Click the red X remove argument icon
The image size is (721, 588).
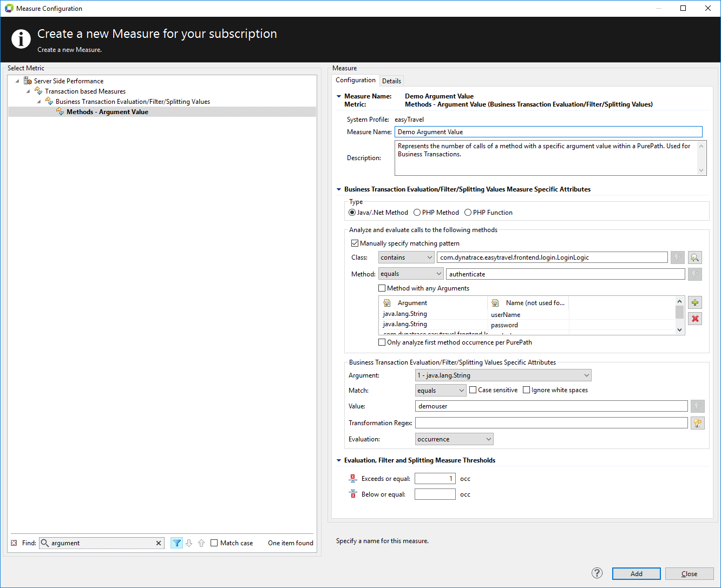pos(695,319)
